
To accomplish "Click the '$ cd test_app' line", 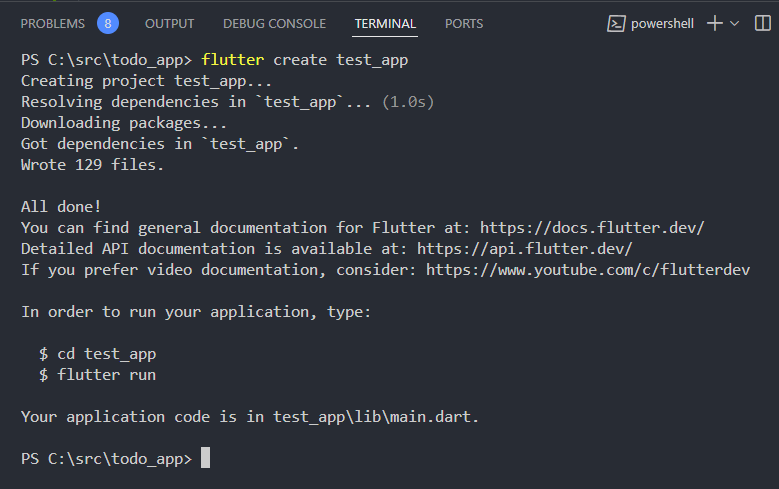I will point(98,354).
